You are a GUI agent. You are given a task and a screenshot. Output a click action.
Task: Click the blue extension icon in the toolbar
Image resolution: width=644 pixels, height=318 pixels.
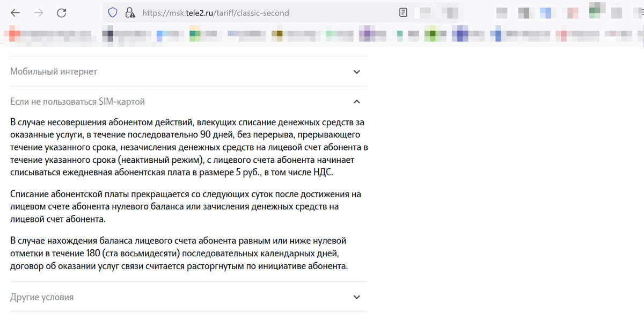(x=546, y=12)
